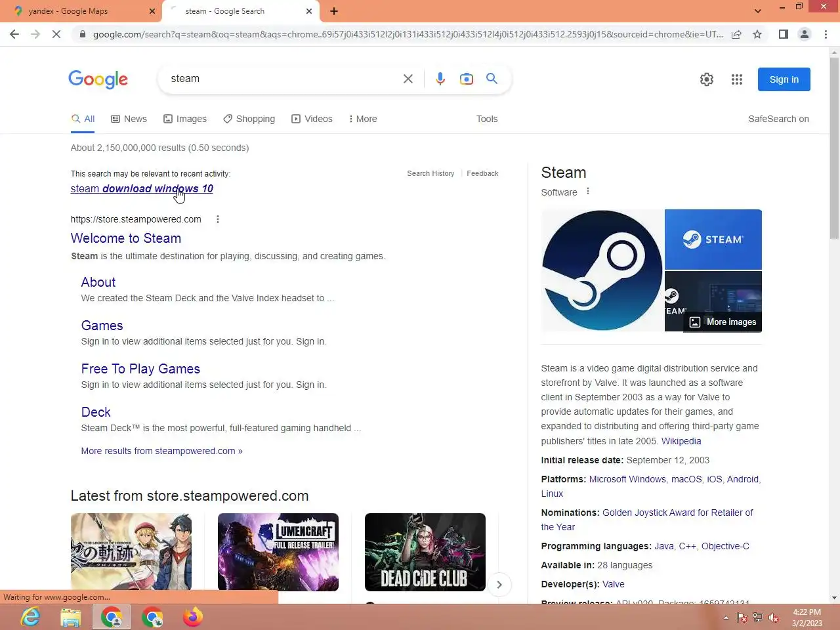Image resolution: width=840 pixels, height=630 pixels.
Task: Open the Valve developer link
Action: click(614, 584)
